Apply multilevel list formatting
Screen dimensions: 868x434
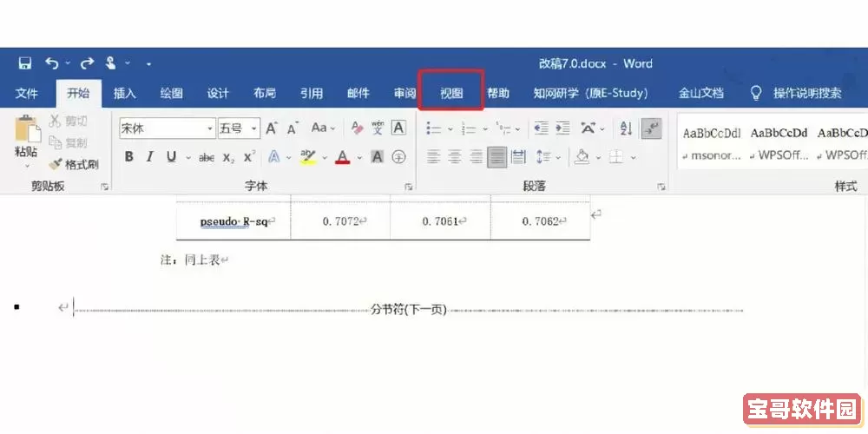click(x=503, y=129)
